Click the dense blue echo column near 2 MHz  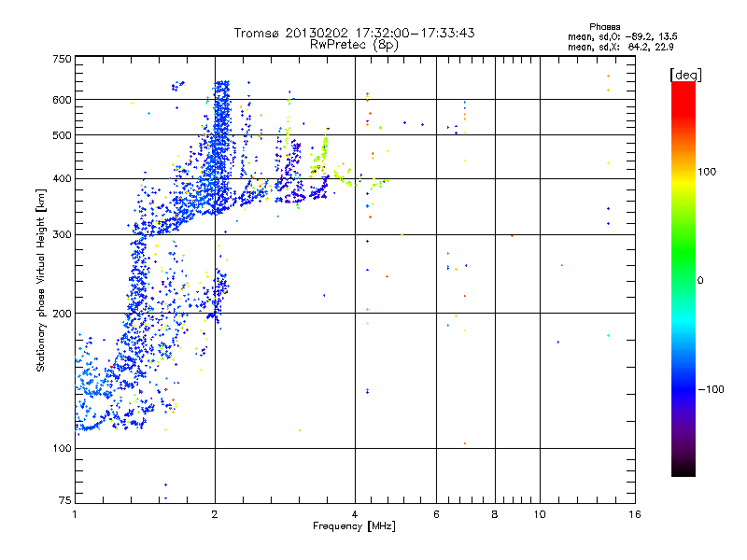[220, 147]
